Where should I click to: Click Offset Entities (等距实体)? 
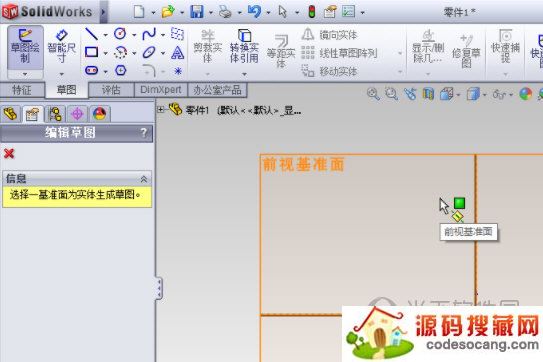point(281,51)
